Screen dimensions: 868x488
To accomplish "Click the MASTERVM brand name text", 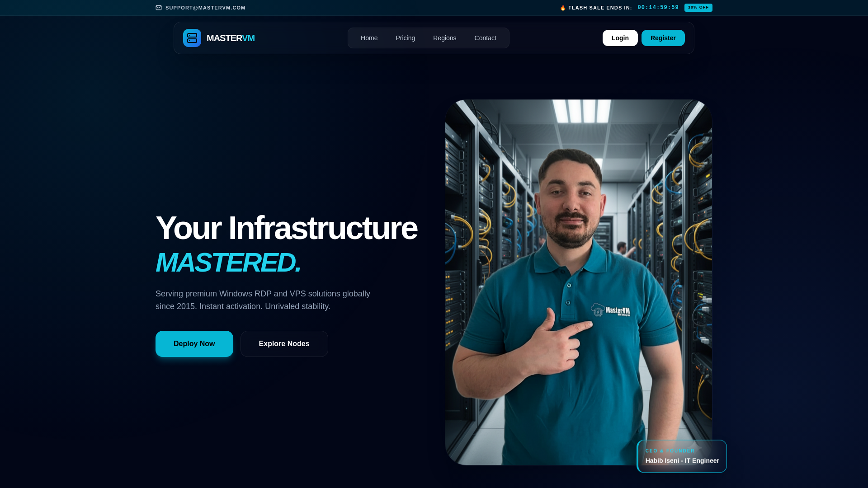I will 231,38.
